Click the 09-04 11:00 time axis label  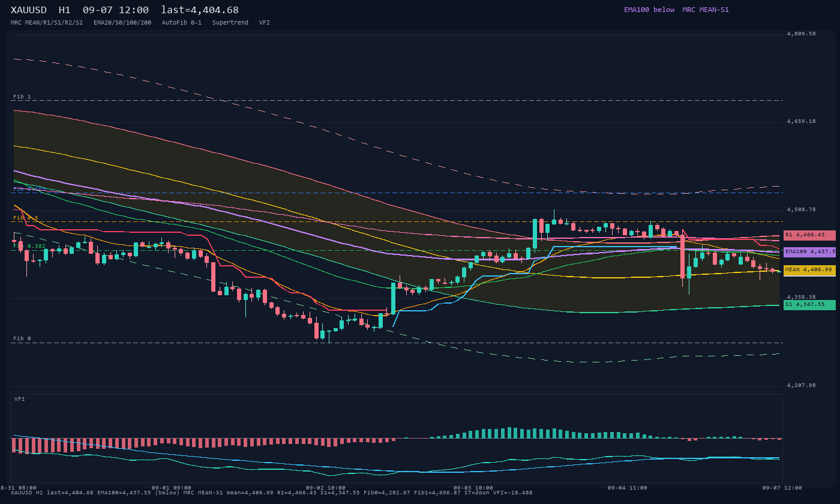pos(628,488)
